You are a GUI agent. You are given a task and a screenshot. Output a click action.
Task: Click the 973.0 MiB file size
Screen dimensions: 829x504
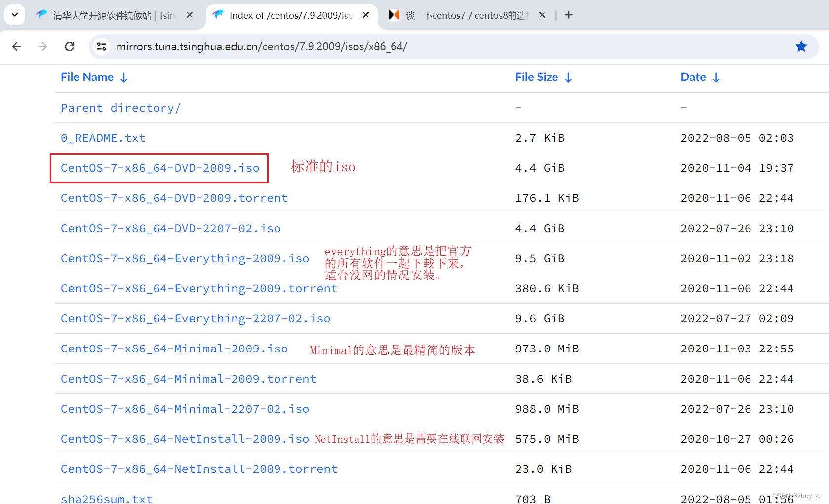pos(547,349)
